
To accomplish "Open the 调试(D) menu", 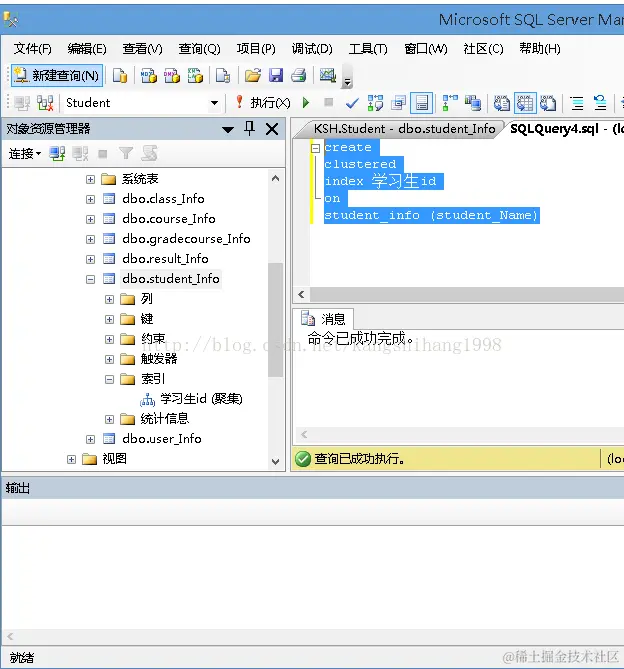I will (312, 49).
